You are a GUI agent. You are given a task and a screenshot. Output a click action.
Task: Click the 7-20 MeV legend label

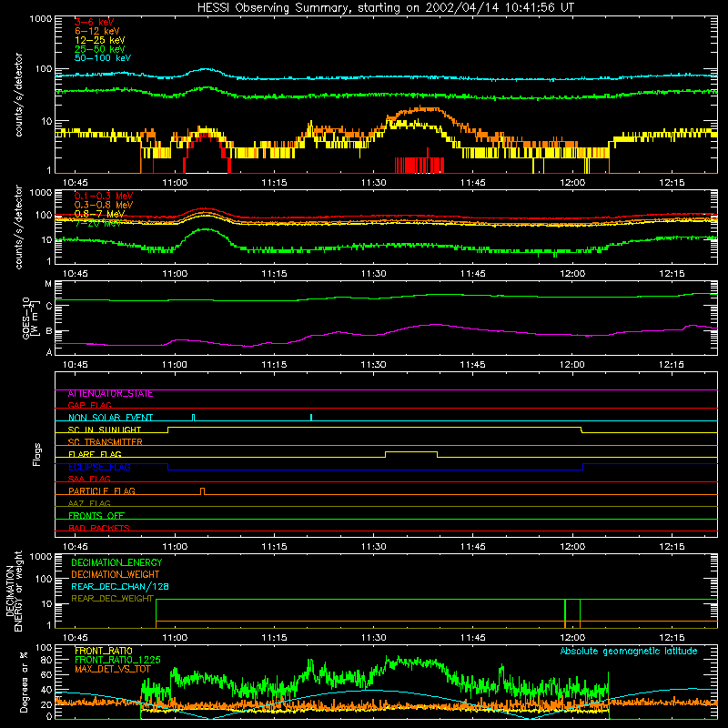pyautogui.click(x=98, y=223)
